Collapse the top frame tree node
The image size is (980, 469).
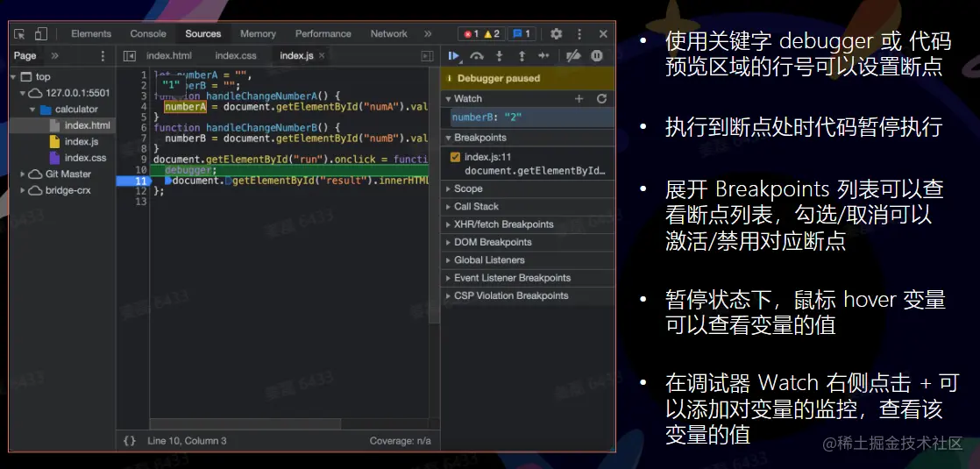[x=14, y=76]
